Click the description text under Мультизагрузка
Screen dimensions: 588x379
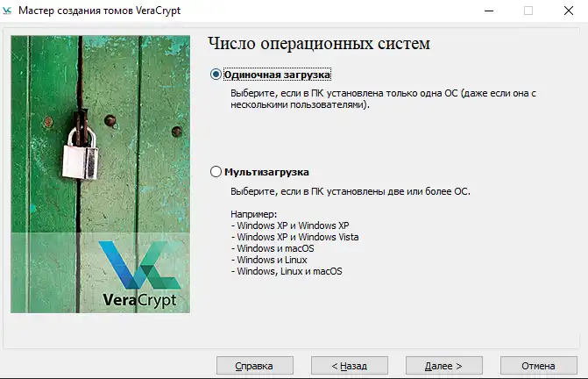pyautogui.click(x=351, y=191)
